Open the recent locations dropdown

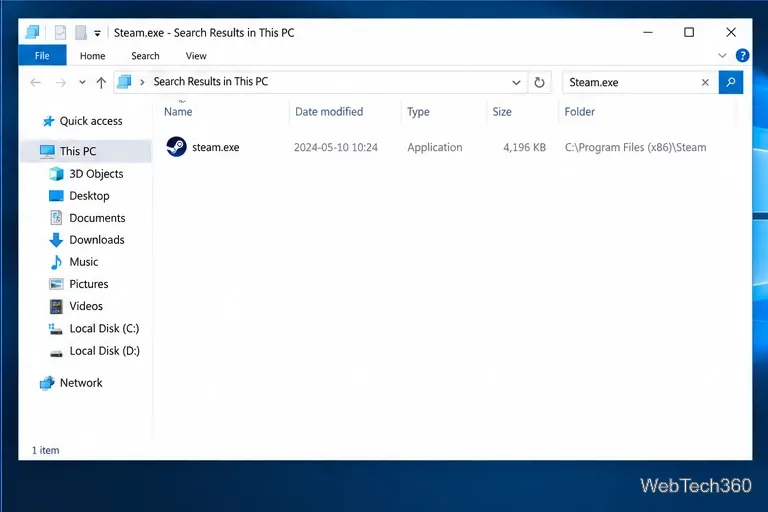pos(82,82)
